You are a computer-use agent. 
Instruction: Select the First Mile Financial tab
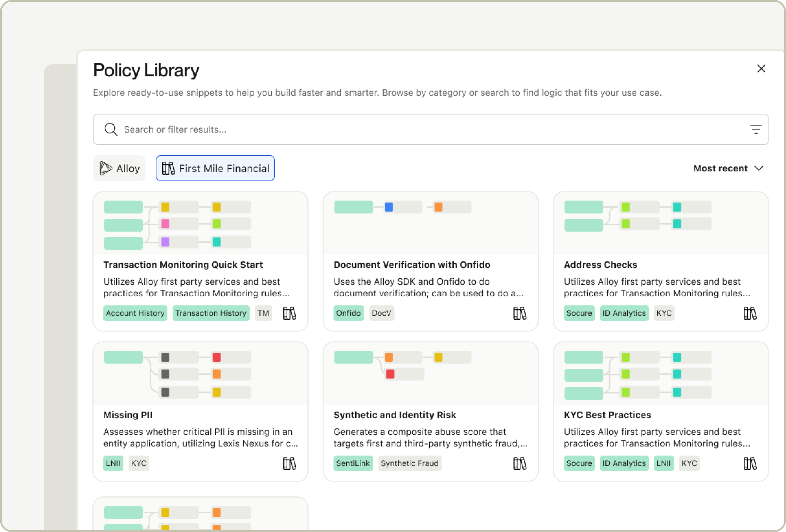point(215,168)
